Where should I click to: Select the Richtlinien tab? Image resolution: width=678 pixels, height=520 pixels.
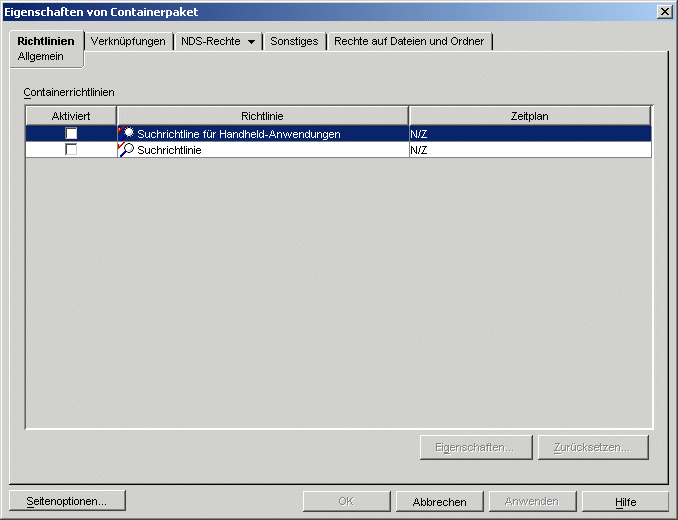pyautogui.click(x=46, y=41)
